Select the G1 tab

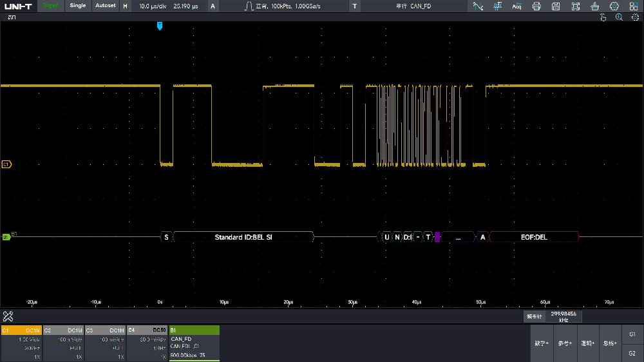[x=632, y=334]
